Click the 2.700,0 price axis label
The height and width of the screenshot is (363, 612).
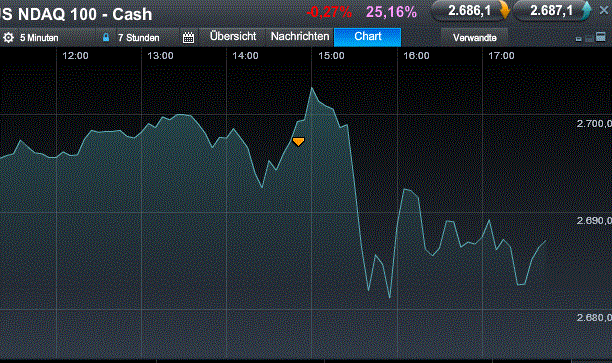[x=594, y=124]
